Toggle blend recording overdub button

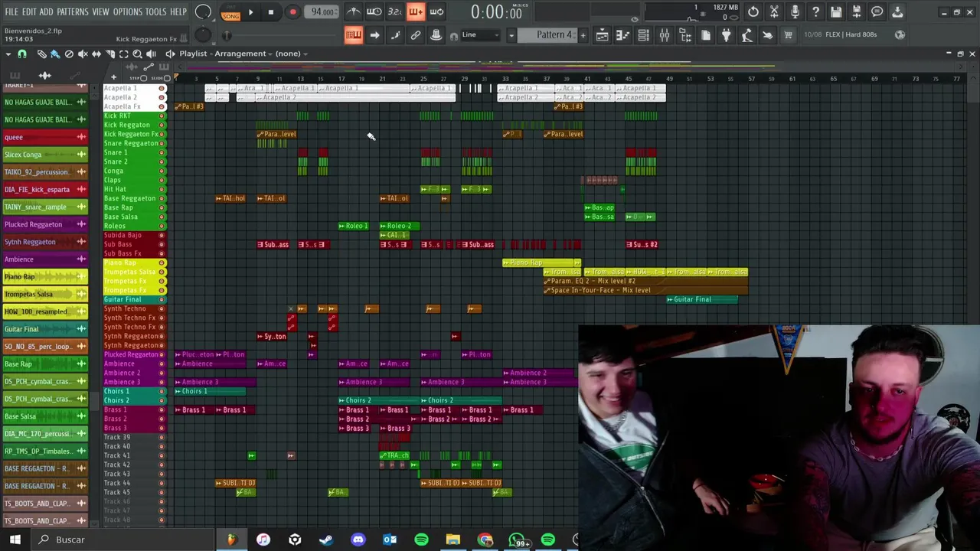[x=416, y=11]
